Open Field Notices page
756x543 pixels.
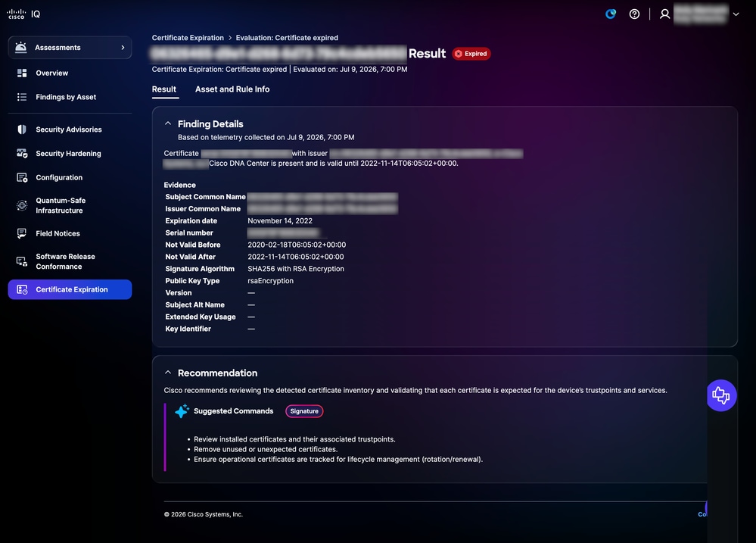[x=58, y=233]
